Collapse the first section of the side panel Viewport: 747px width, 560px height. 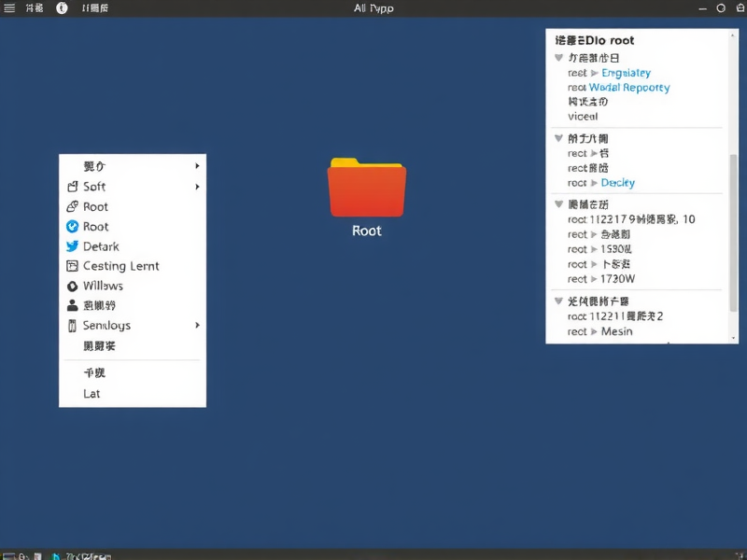[558, 58]
